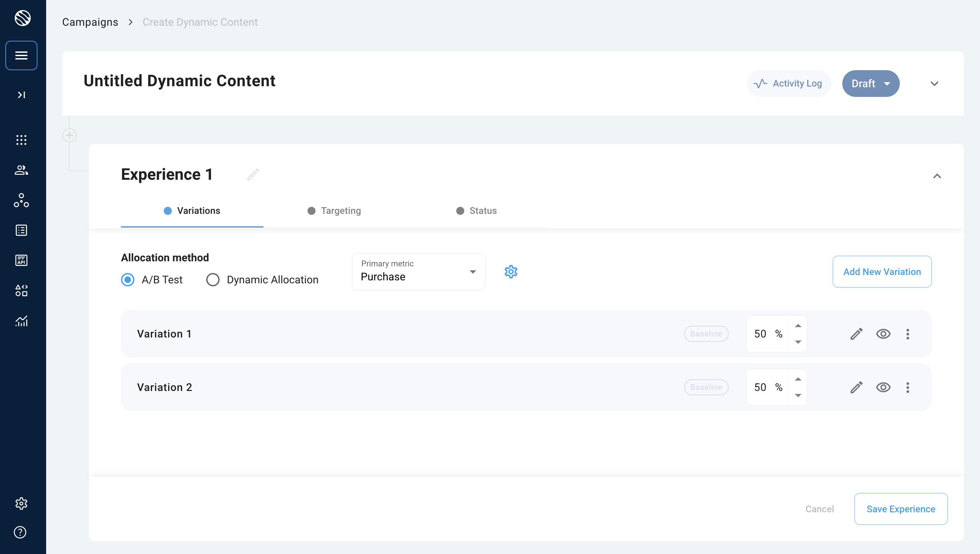Preview Variation 2 with eye icon
Screen dimensions: 980x554
click(x=883, y=387)
